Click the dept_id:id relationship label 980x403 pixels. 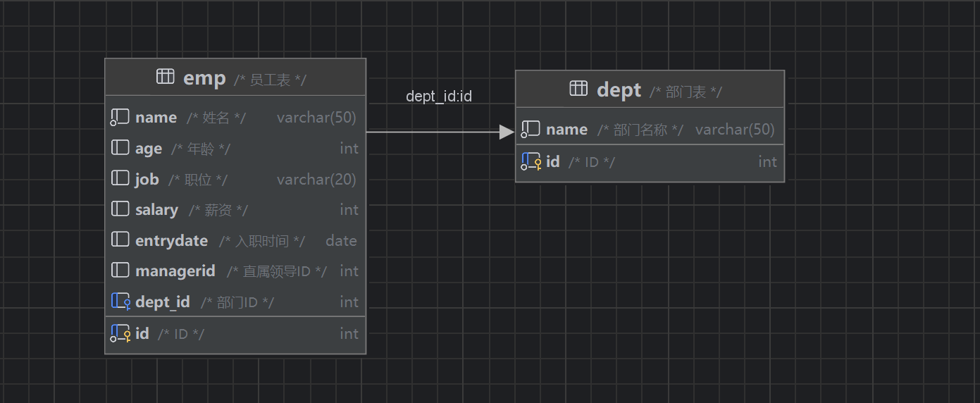tap(439, 97)
